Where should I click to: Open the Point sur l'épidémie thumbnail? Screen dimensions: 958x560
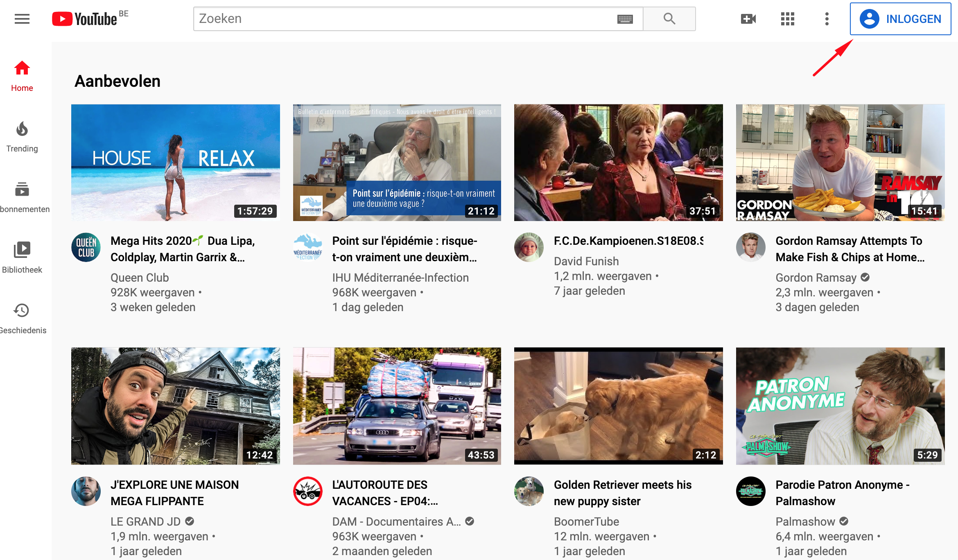(x=397, y=163)
